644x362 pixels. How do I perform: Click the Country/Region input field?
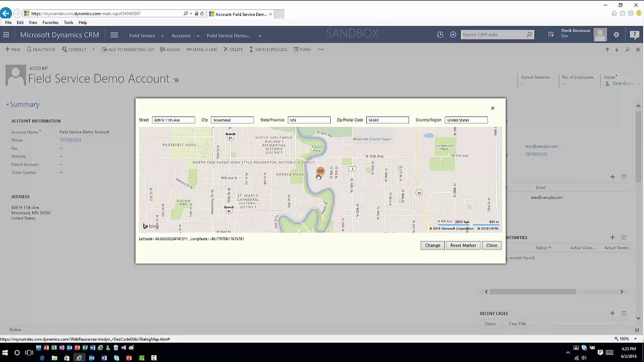coord(466,120)
